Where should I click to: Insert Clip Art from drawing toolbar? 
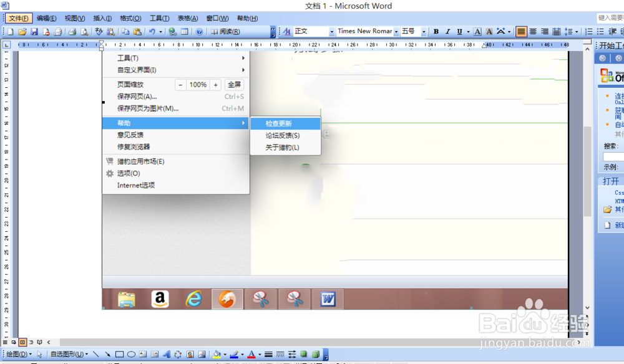point(190,354)
